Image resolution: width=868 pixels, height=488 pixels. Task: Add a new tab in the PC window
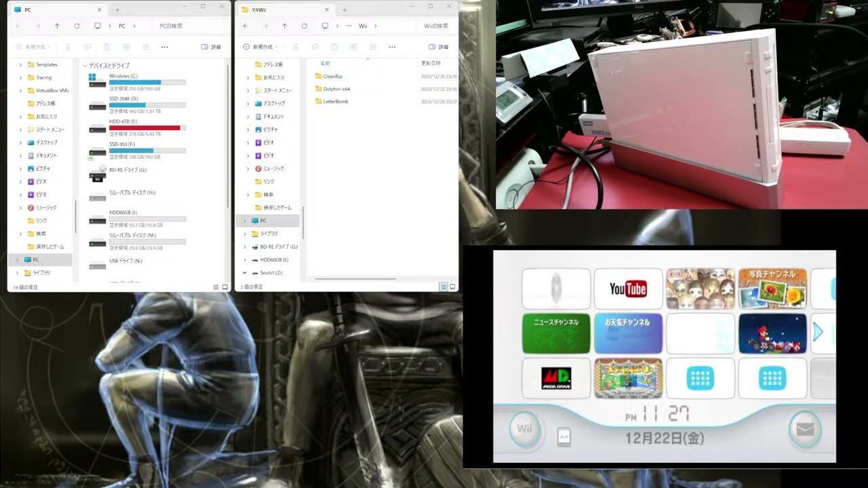click(x=117, y=9)
